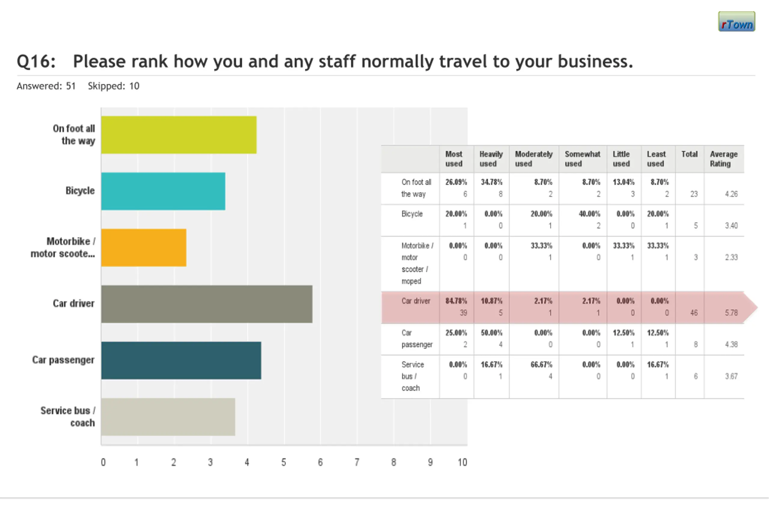Click the teal Bicycle bar
Viewport: 769px width, 532px height.
[x=163, y=191]
